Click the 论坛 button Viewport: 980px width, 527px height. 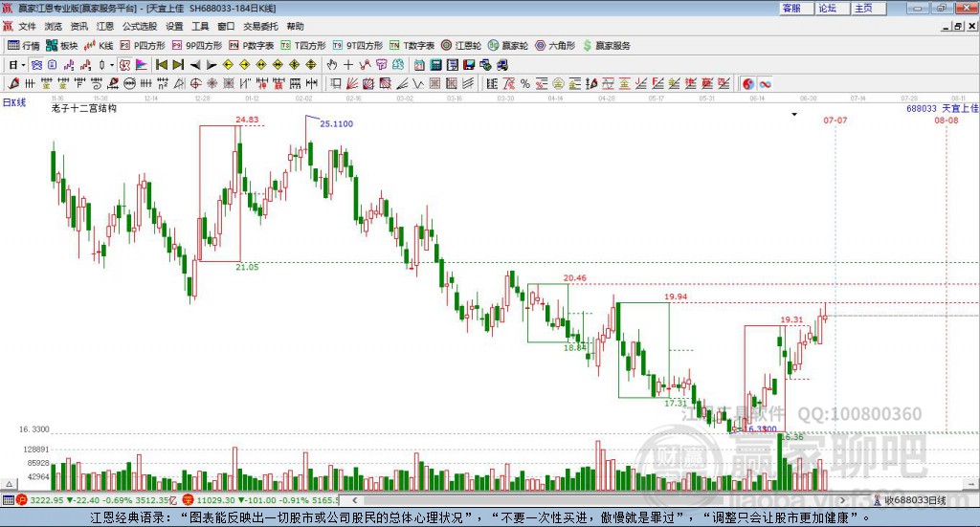click(832, 8)
